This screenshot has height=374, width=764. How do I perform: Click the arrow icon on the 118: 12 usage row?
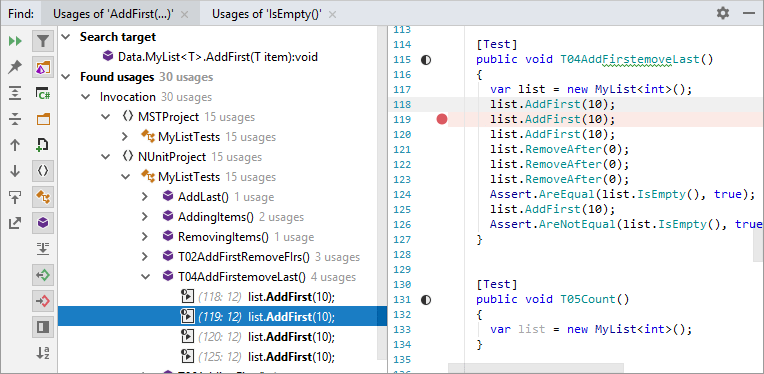(x=187, y=297)
